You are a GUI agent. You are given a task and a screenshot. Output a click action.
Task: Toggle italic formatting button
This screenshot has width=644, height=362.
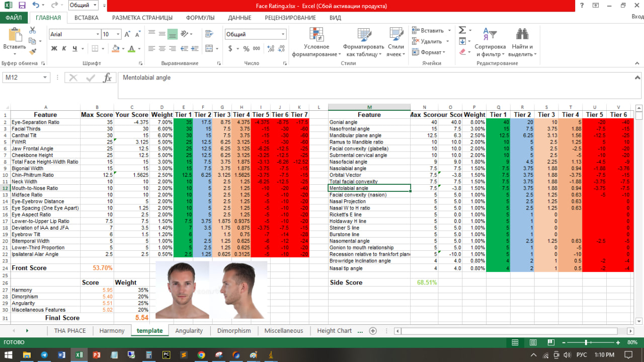coord(64,49)
